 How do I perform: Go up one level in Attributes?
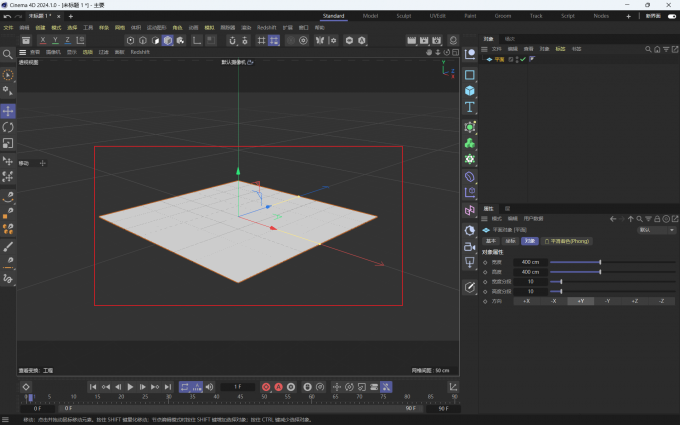[631, 219]
